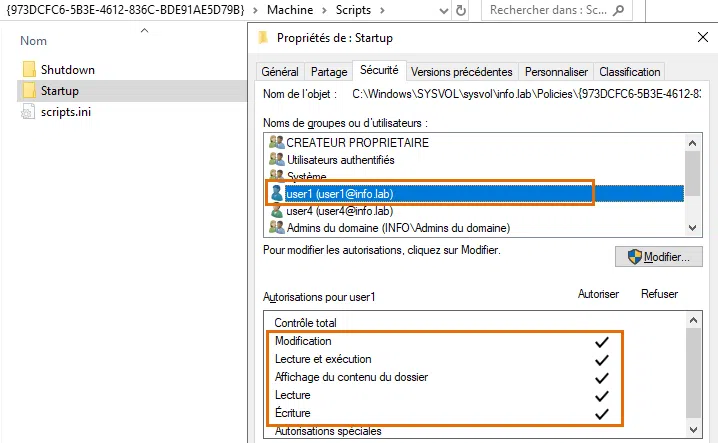Click the search magnifier icon
718x443 pixels.
pyautogui.click(x=618, y=10)
